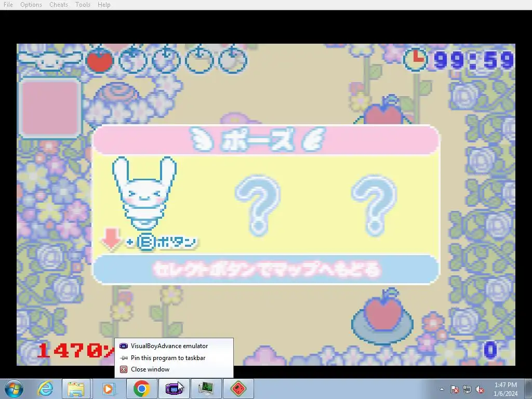Click the circled B button icon
Screen dimensions: 532x399
(x=146, y=242)
